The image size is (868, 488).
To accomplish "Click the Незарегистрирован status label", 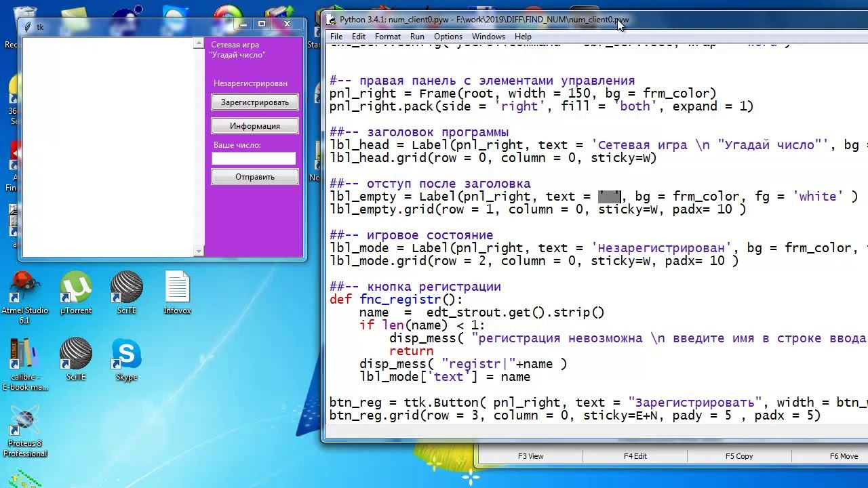I will pyautogui.click(x=250, y=83).
